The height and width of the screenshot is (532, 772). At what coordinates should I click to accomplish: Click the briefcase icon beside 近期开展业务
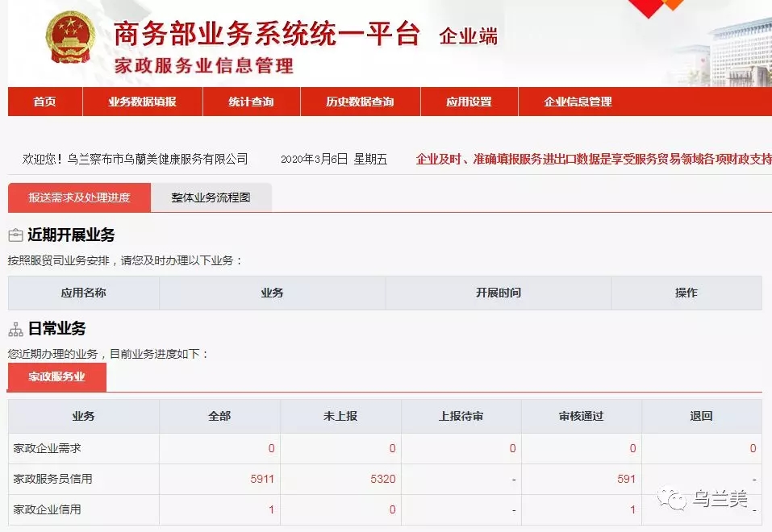pos(15,235)
